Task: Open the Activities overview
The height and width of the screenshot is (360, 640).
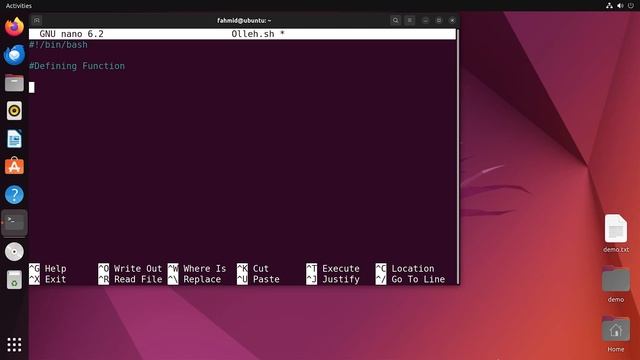Action: [x=19, y=6]
